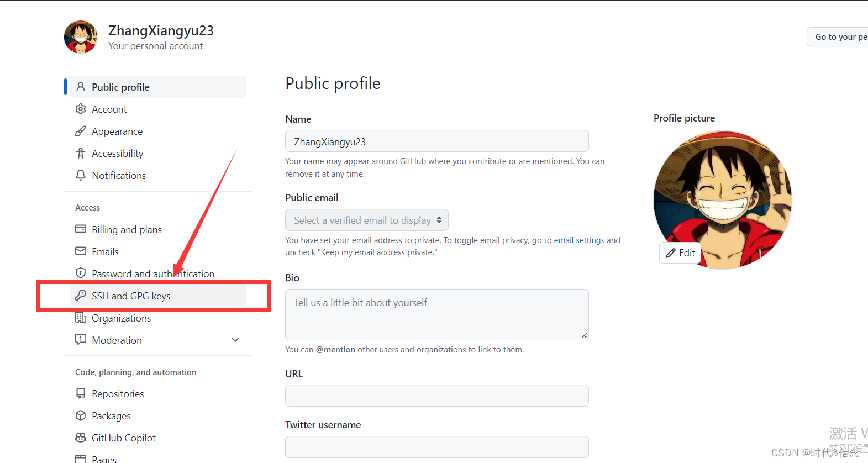
Task: Focus the Bio text area
Action: [436, 314]
